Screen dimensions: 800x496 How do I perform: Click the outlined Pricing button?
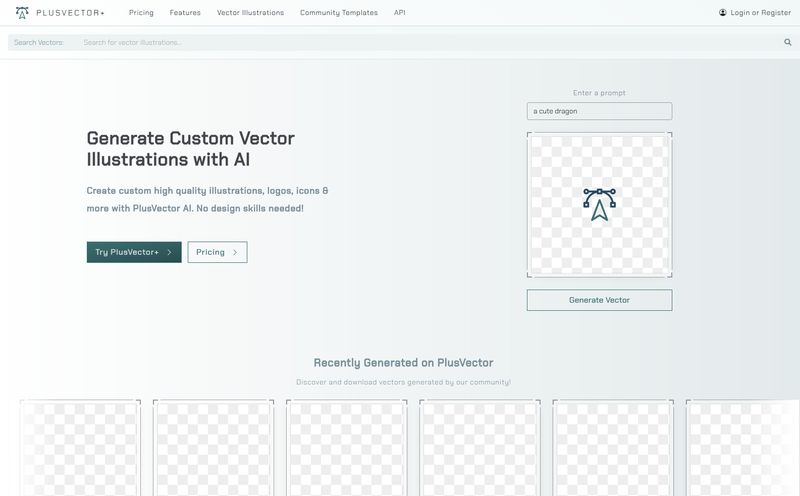[217, 252]
